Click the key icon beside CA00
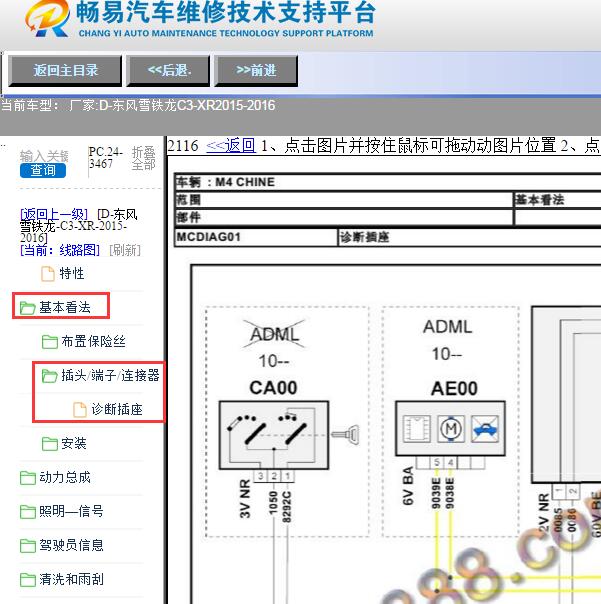The image size is (601, 604). (x=345, y=435)
